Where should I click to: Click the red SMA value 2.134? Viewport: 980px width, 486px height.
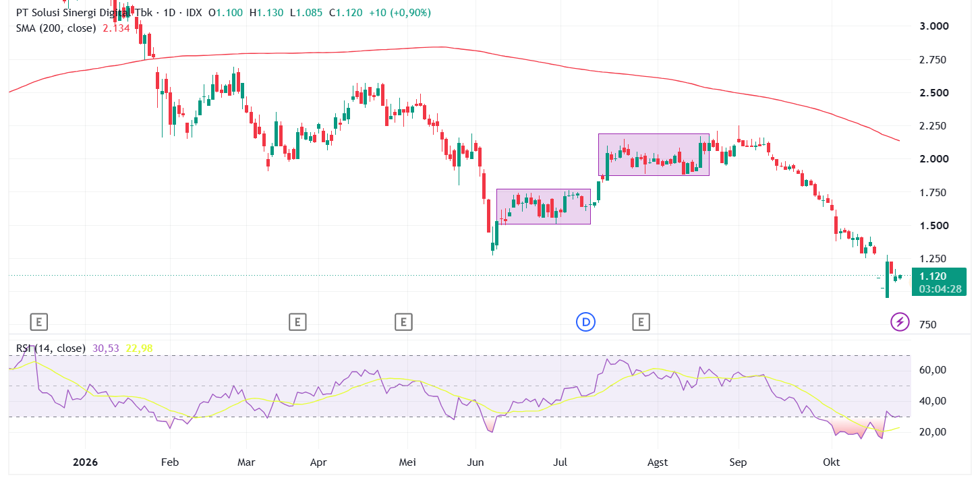pos(116,28)
